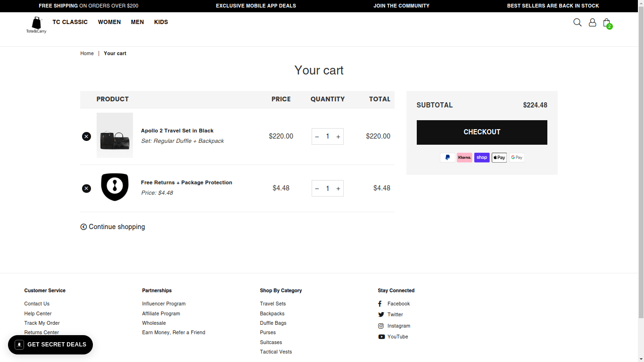Open the account user icon
644x362 pixels.
(x=592, y=22)
